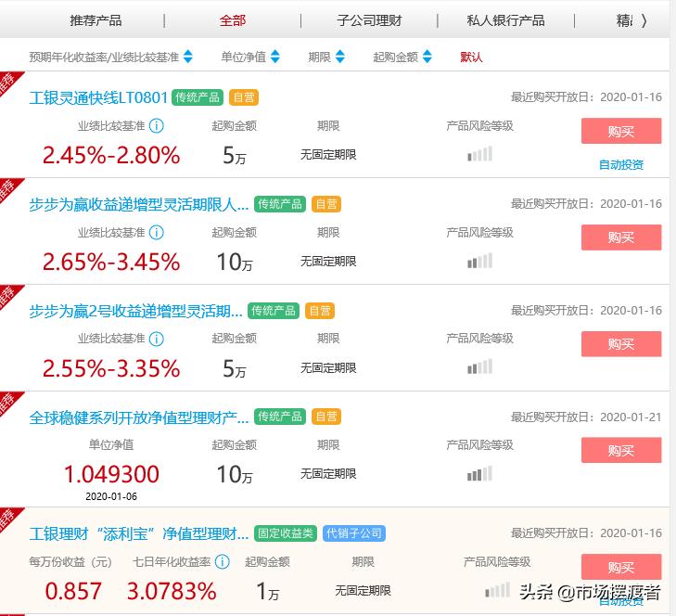Click risk level bars for 全球稳健系列
This screenshot has height=616, width=676.
coord(479,473)
